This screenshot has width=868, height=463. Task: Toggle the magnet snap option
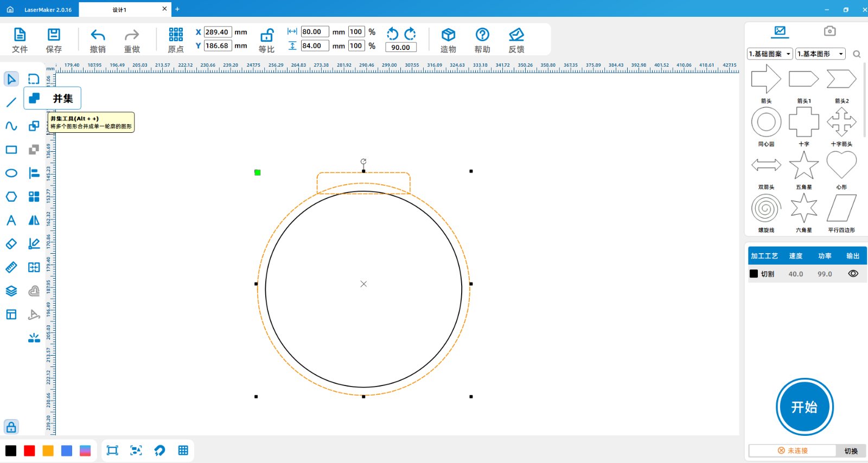click(x=159, y=451)
